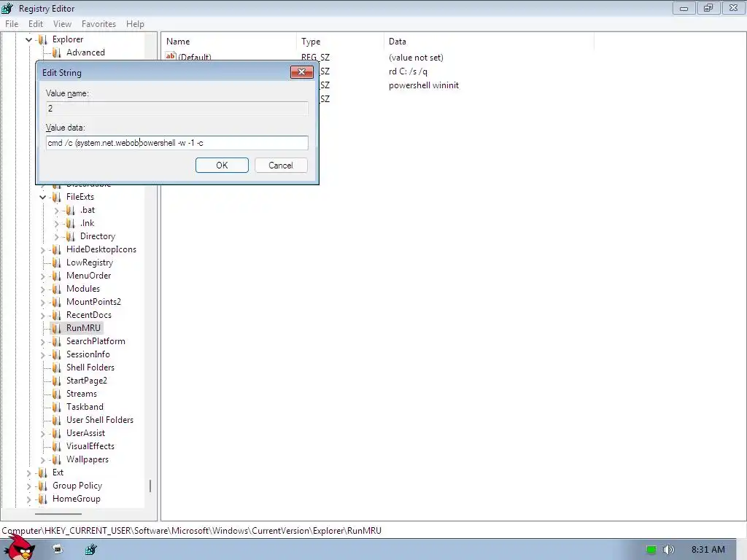The height and width of the screenshot is (560, 747).
Task: Click the Value data input field
Action: tap(177, 143)
